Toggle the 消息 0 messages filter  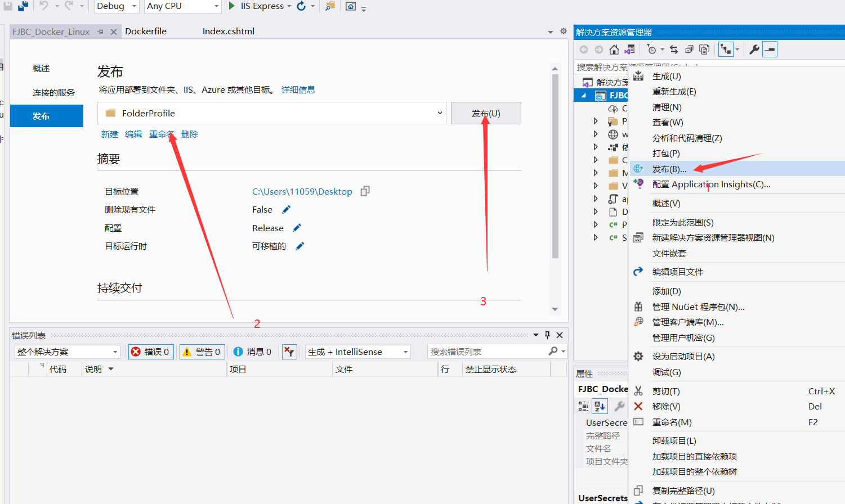(253, 352)
